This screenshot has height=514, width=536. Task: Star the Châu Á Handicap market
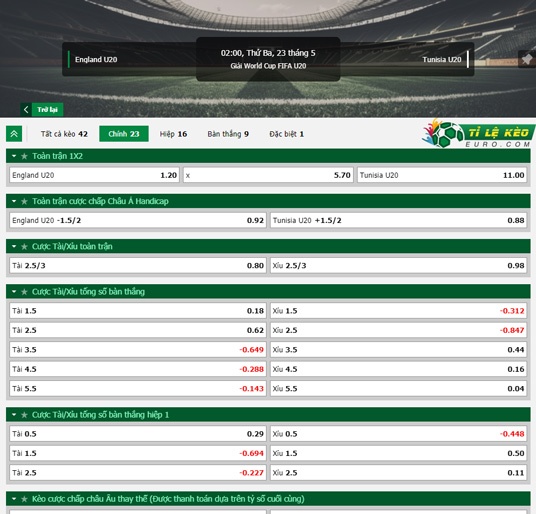(24, 201)
